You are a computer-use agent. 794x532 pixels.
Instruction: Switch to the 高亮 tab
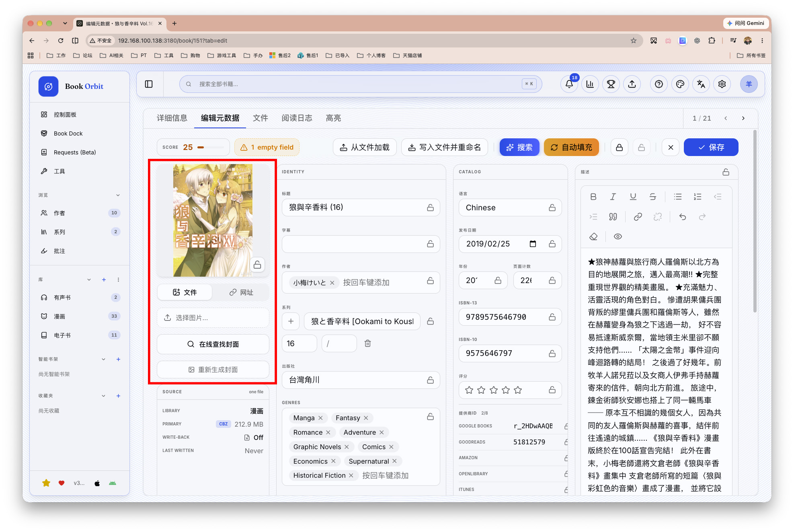tap(333, 118)
